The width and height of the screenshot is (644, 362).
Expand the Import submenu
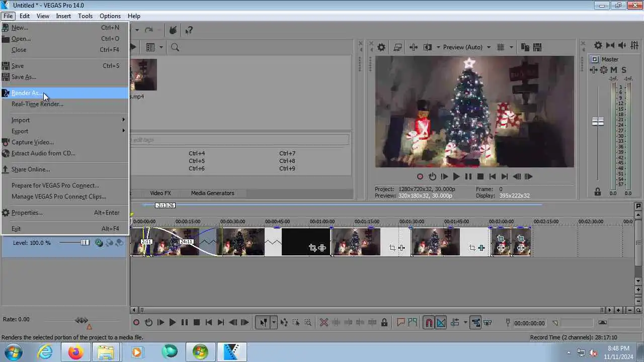point(64,120)
